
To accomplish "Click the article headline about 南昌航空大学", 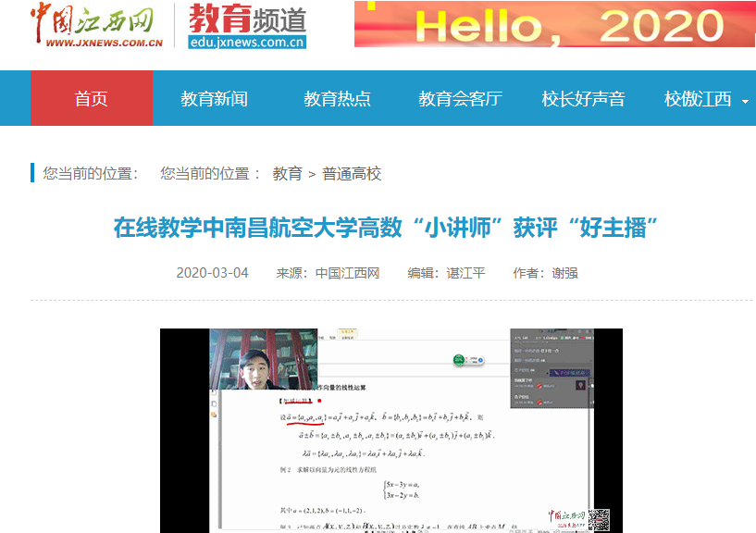I will [x=390, y=228].
